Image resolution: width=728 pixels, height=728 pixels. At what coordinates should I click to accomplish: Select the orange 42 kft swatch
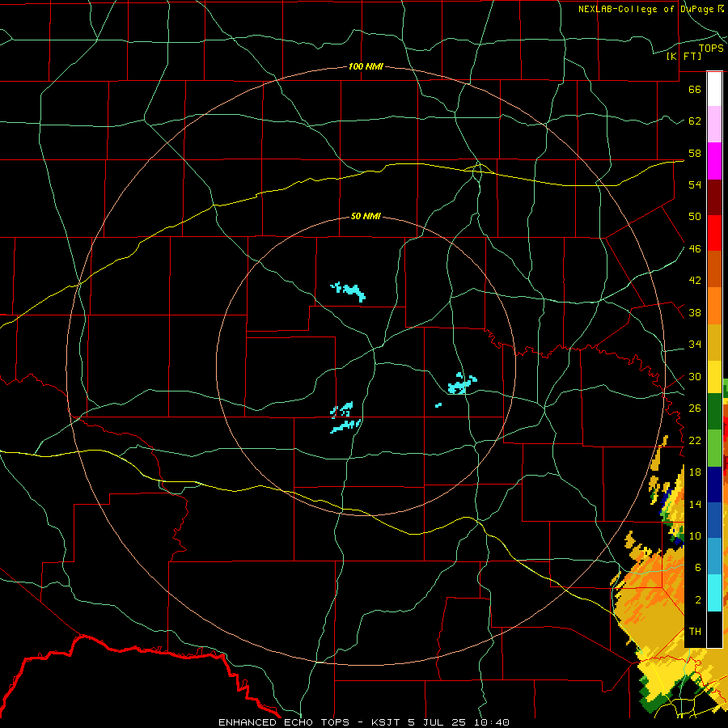point(714,306)
